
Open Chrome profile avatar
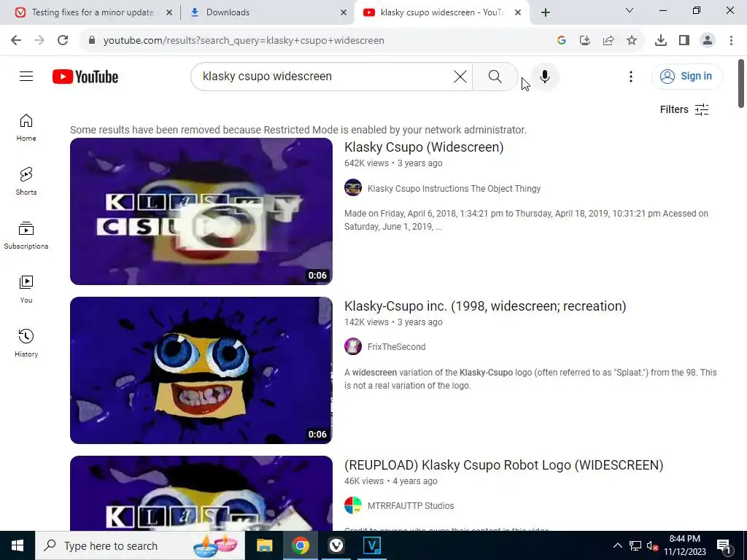(x=708, y=40)
